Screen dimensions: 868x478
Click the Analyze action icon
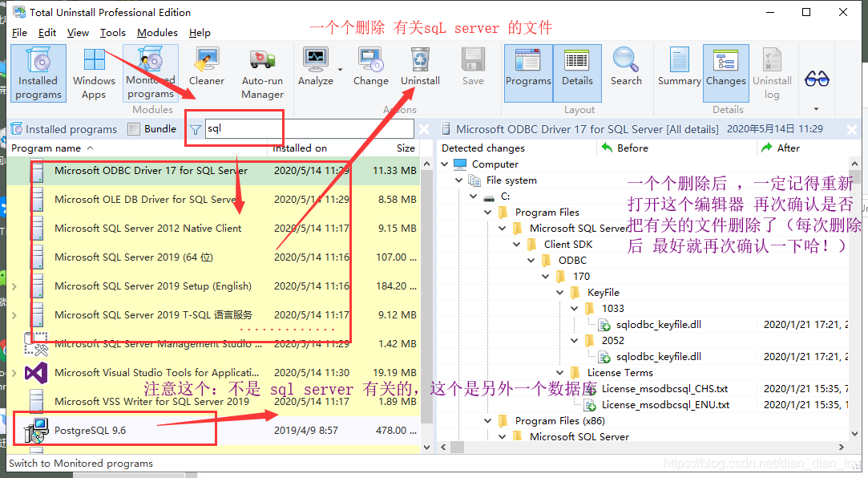coord(315,60)
